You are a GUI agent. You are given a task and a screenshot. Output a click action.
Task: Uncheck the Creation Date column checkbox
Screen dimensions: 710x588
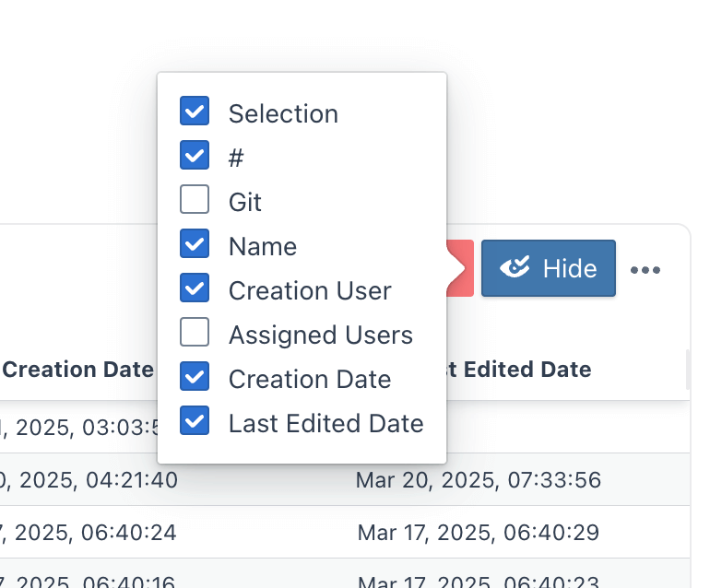[x=195, y=377]
